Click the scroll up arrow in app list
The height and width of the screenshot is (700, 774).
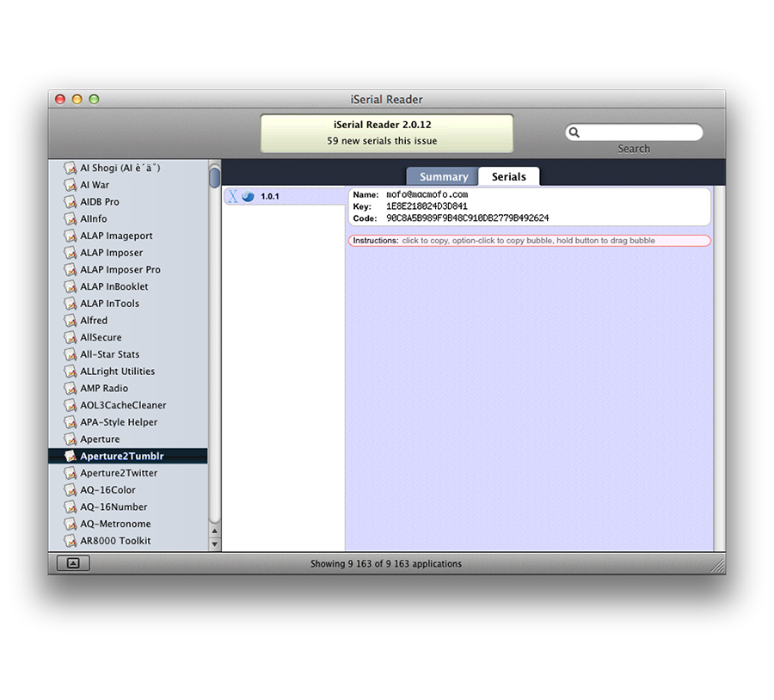click(215, 531)
